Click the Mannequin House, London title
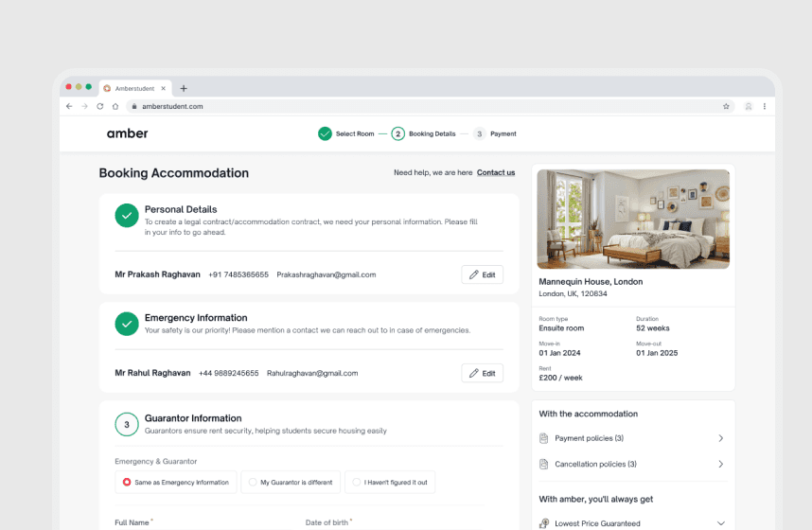The height and width of the screenshot is (530, 812). 591,282
